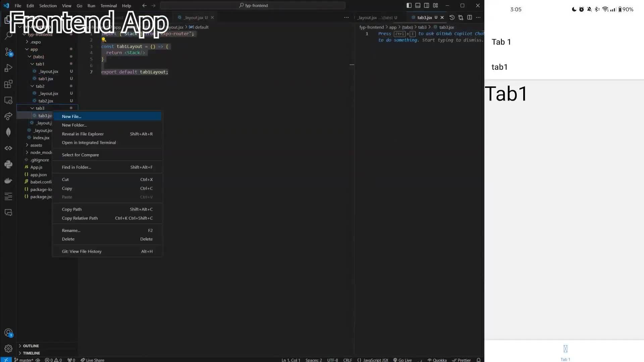Open the Search view in activity bar

pyautogui.click(x=8, y=36)
